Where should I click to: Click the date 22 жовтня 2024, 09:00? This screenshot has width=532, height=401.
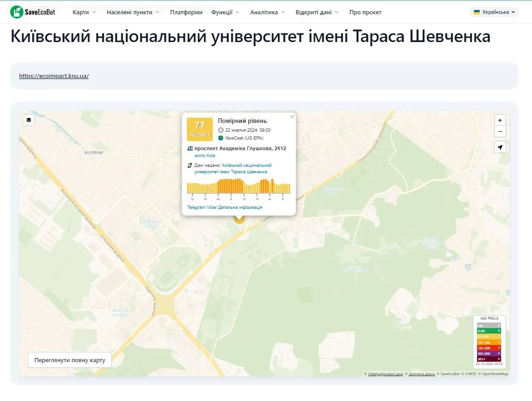click(248, 130)
